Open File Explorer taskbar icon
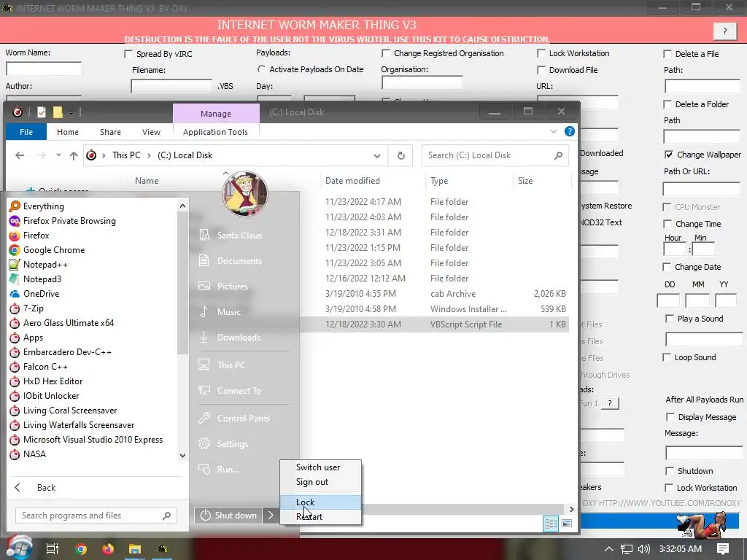The width and height of the screenshot is (747, 560). point(135,549)
